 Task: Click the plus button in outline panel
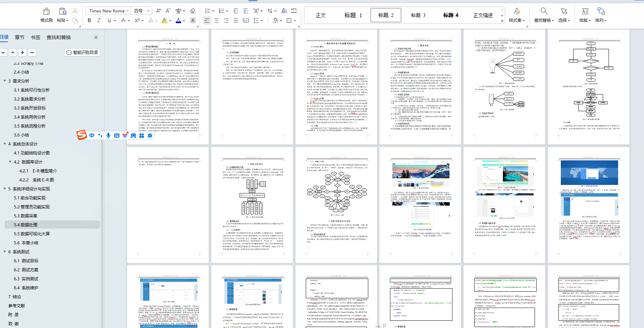tap(22, 53)
